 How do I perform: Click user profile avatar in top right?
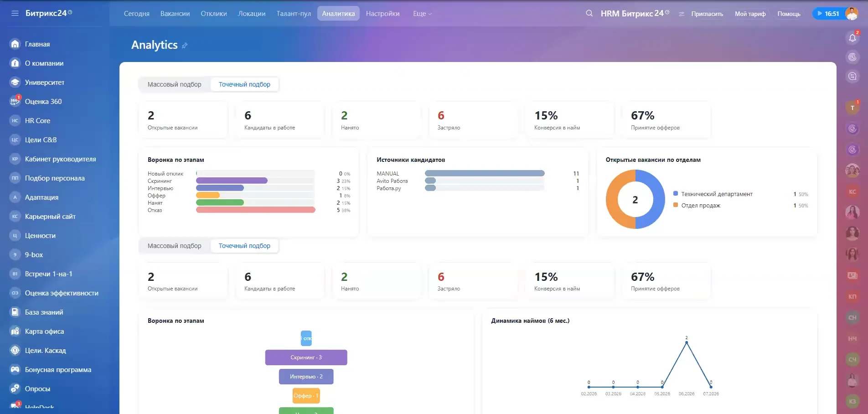pyautogui.click(x=852, y=13)
